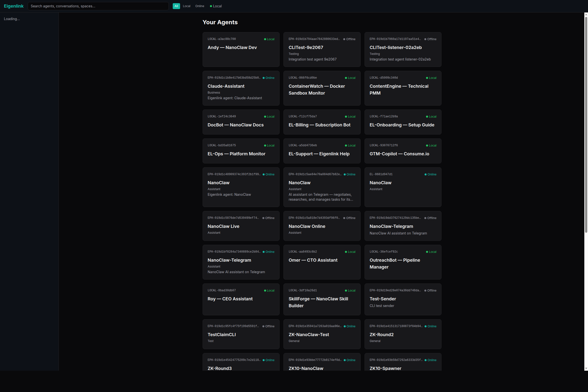Open the Andy — NanoClaw Dev agent
The image size is (588, 392).
241,49
